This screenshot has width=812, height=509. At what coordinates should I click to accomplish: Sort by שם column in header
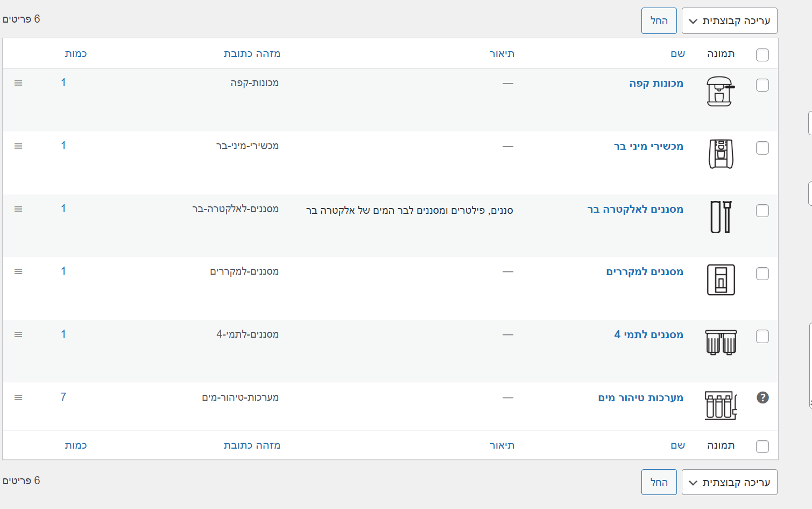click(677, 53)
